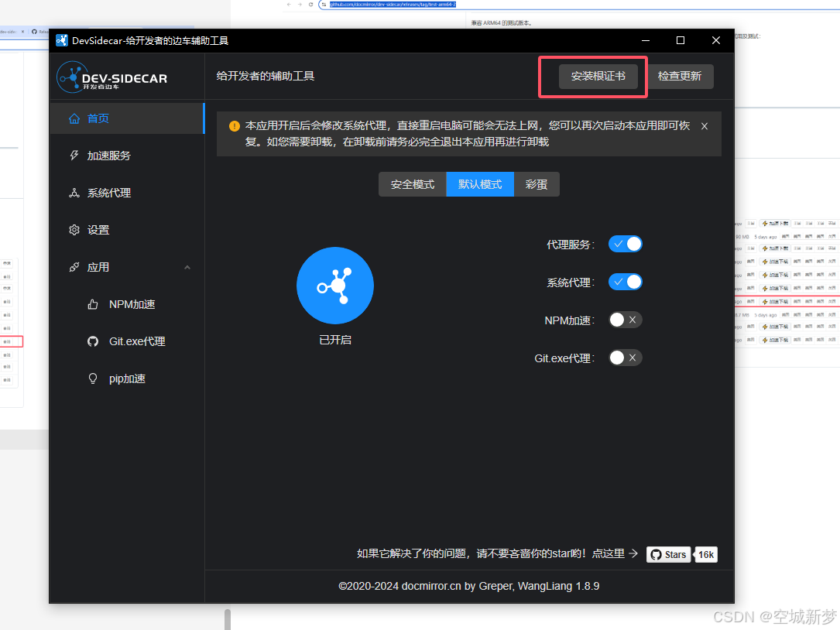
Task: Open the 加速服务 menu item
Action: (127, 156)
